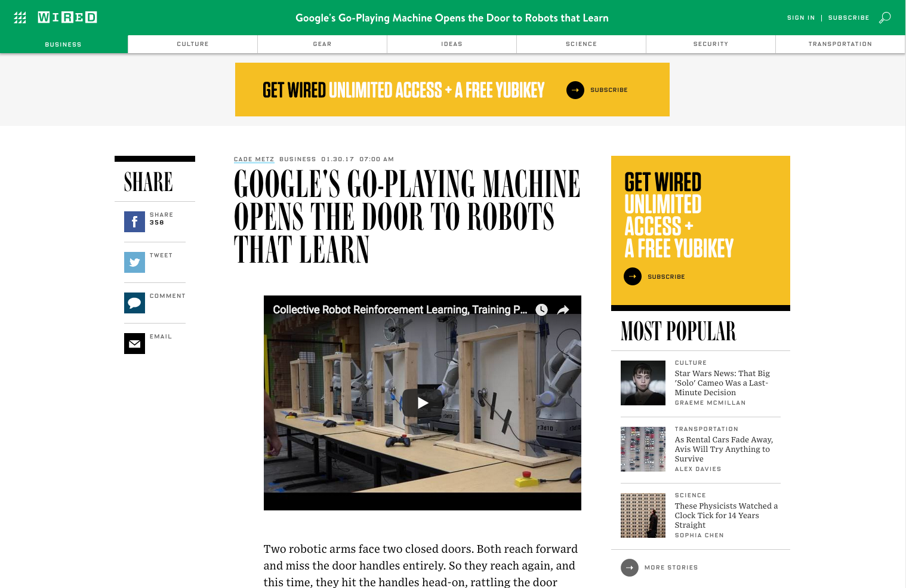906x588 pixels.
Task: Click author name Sophia Chen
Action: pyautogui.click(x=699, y=535)
